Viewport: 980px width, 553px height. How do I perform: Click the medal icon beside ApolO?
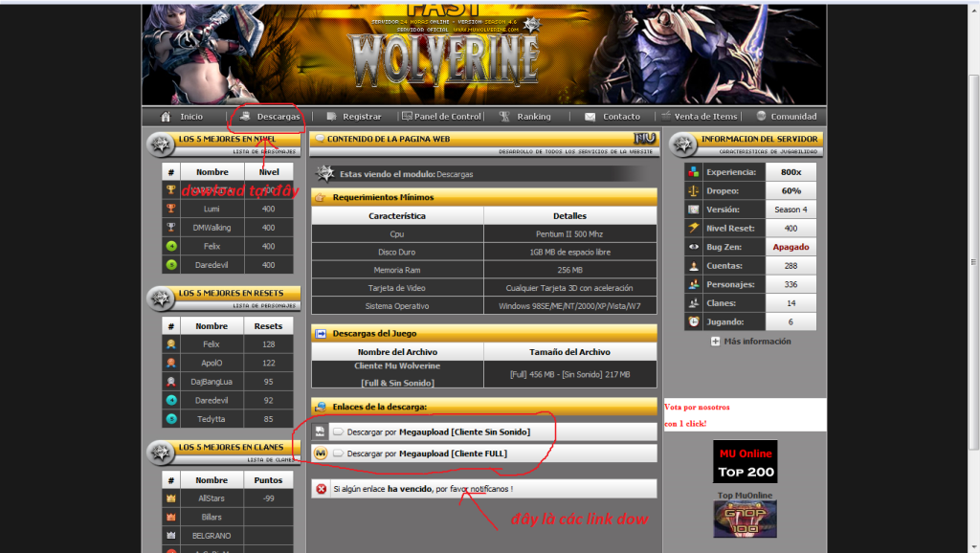[170, 363]
